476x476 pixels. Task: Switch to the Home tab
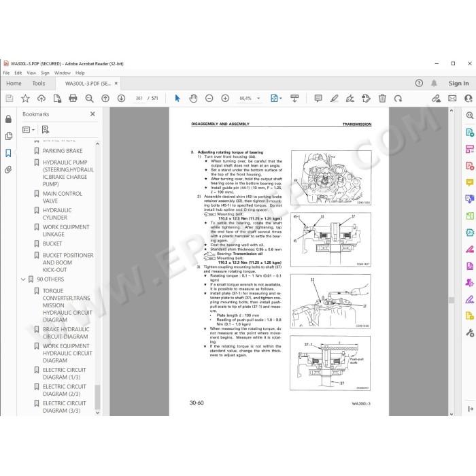[x=14, y=83]
